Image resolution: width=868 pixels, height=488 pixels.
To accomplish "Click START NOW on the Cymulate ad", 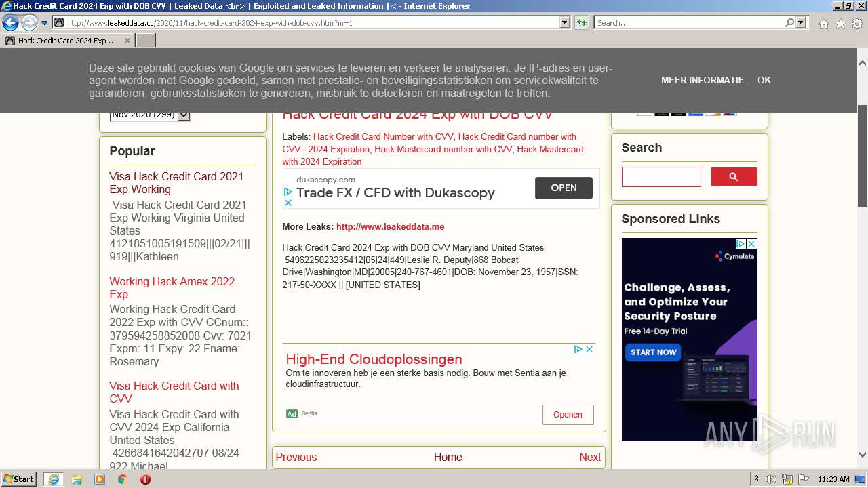I will [x=654, y=352].
